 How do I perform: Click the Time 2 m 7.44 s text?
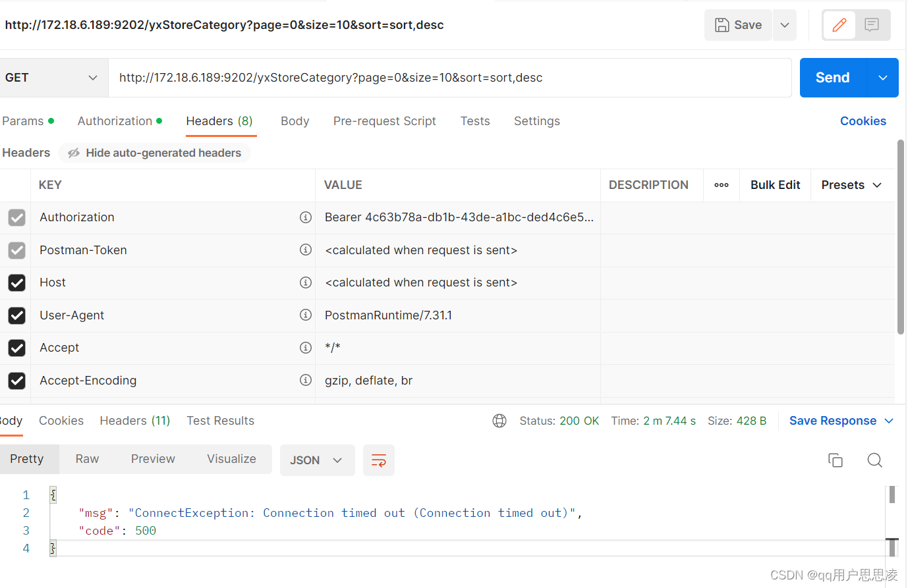(653, 421)
